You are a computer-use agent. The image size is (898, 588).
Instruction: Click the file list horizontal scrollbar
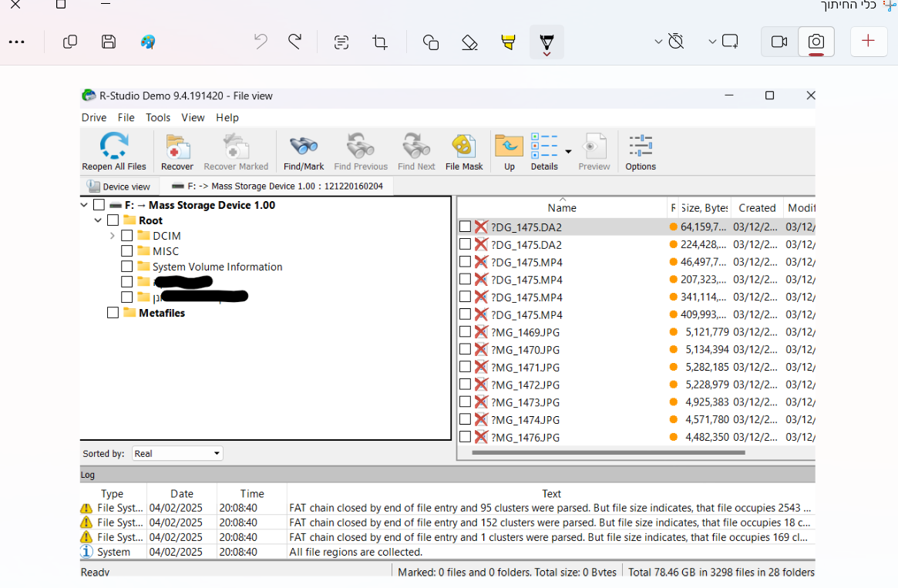[x=608, y=452]
